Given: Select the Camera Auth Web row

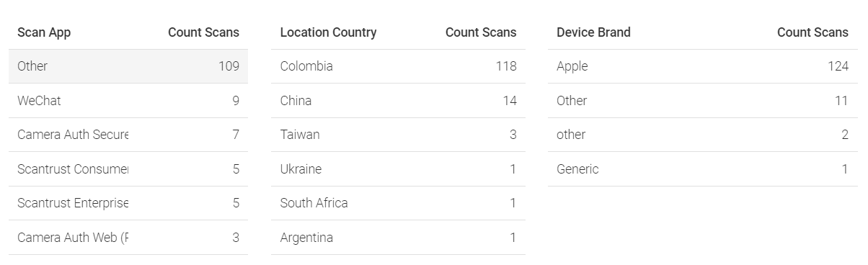Looking at the screenshot, I should 128,238.
